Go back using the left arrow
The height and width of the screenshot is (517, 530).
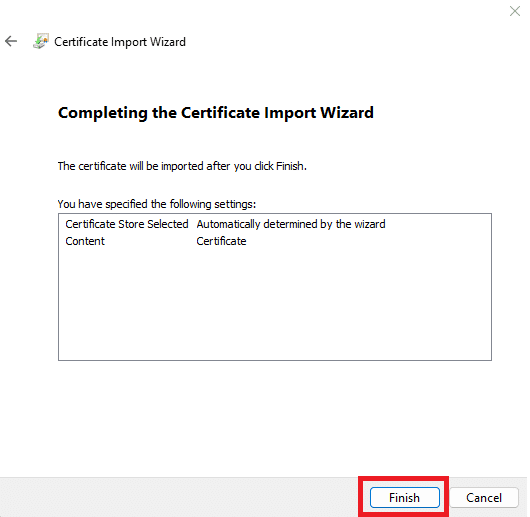coord(11,41)
